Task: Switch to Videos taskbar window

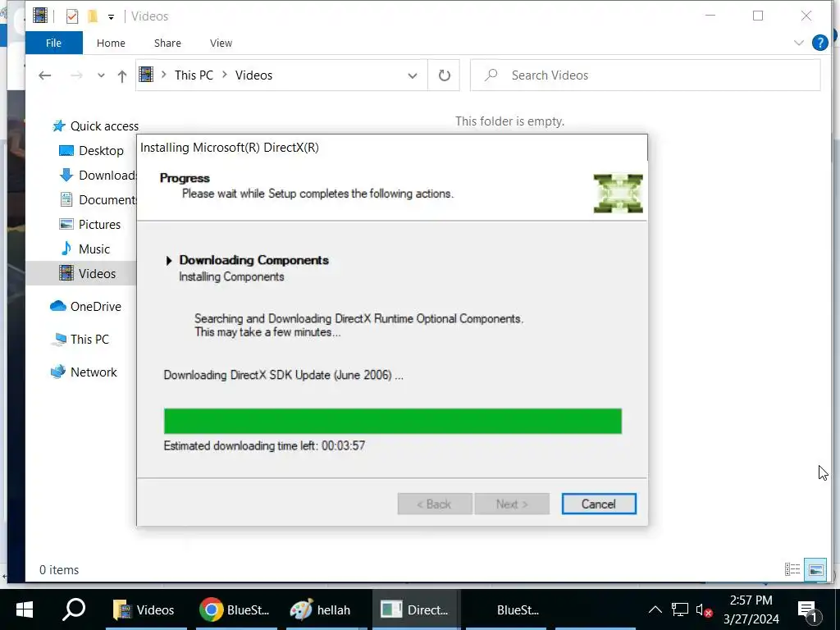Action: tap(145, 609)
